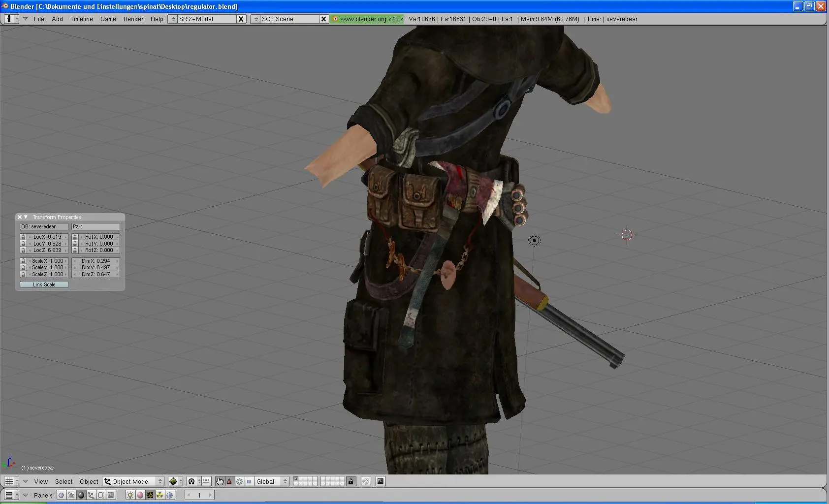
Task: Open the Add menu
Action: point(57,19)
